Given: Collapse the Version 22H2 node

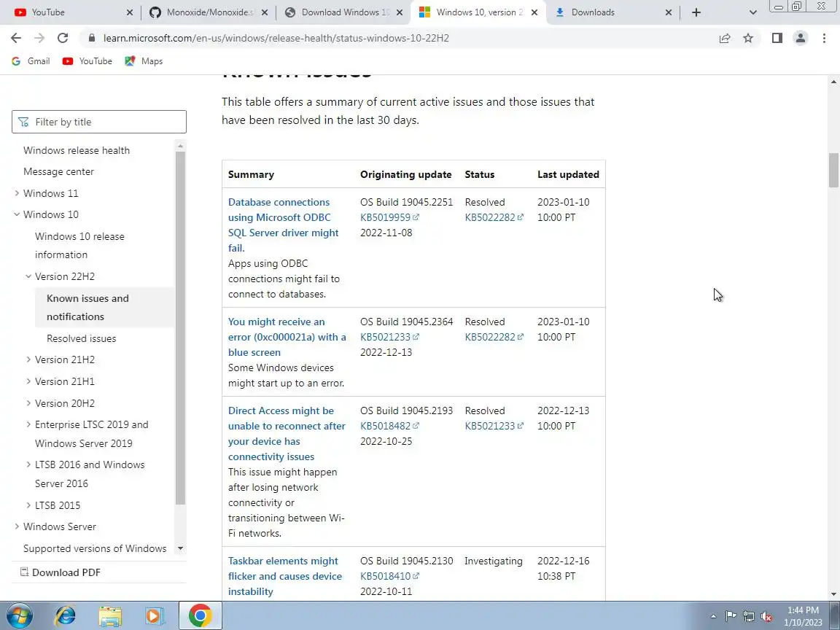Looking at the screenshot, I should [28, 276].
